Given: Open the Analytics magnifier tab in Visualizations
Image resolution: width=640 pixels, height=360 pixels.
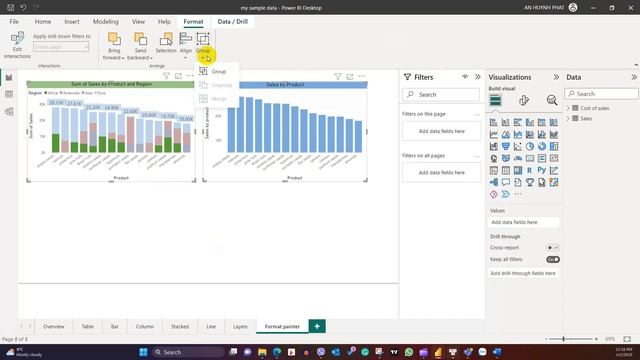Looking at the screenshot, I should point(552,100).
